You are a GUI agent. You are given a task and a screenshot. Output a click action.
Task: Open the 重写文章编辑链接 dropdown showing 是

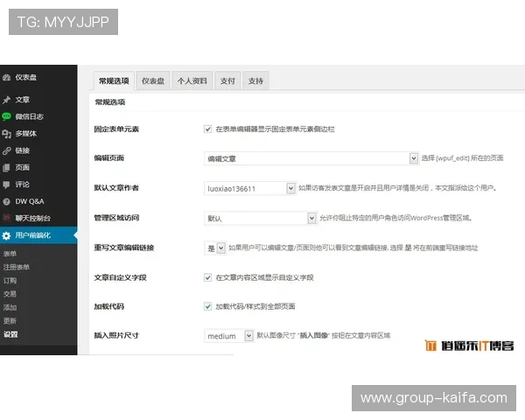[x=214, y=248]
